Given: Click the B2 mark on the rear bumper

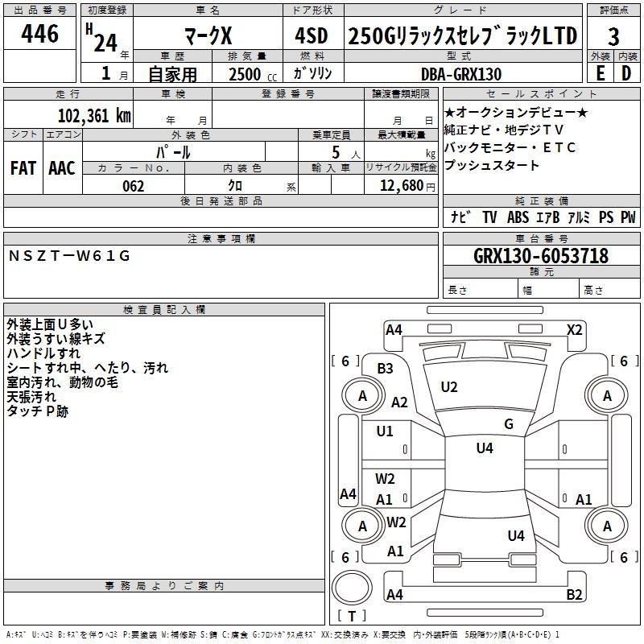Looking at the screenshot, I should [574, 594].
